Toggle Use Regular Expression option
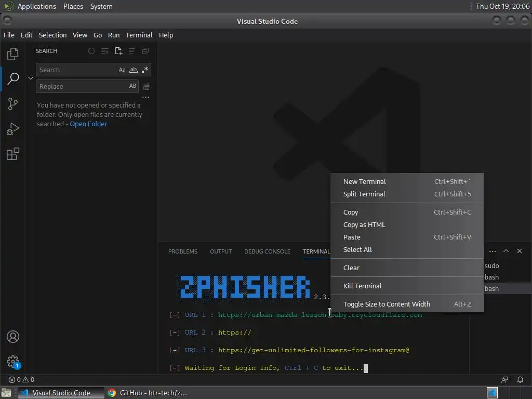Image resolution: width=532 pixels, height=399 pixels. click(x=145, y=70)
